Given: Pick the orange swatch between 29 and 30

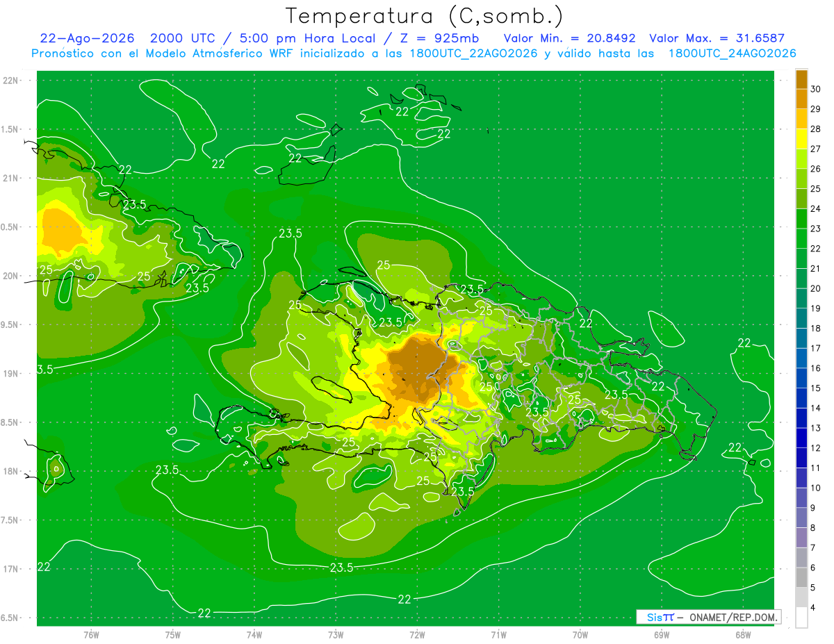Looking at the screenshot, I should tap(801, 99).
